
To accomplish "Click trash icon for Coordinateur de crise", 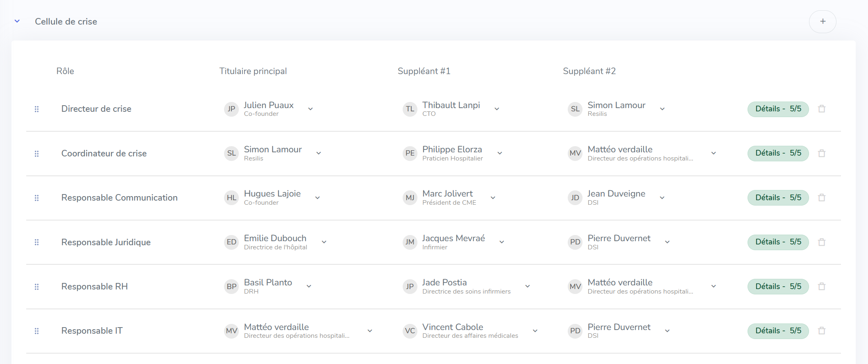I will 822,153.
